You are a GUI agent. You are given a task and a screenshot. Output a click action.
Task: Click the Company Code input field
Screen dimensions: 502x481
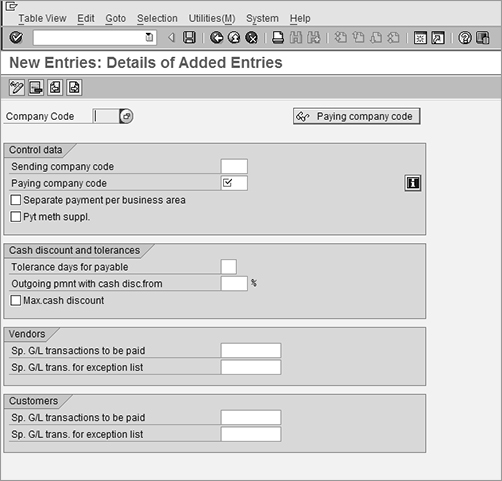[106, 116]
